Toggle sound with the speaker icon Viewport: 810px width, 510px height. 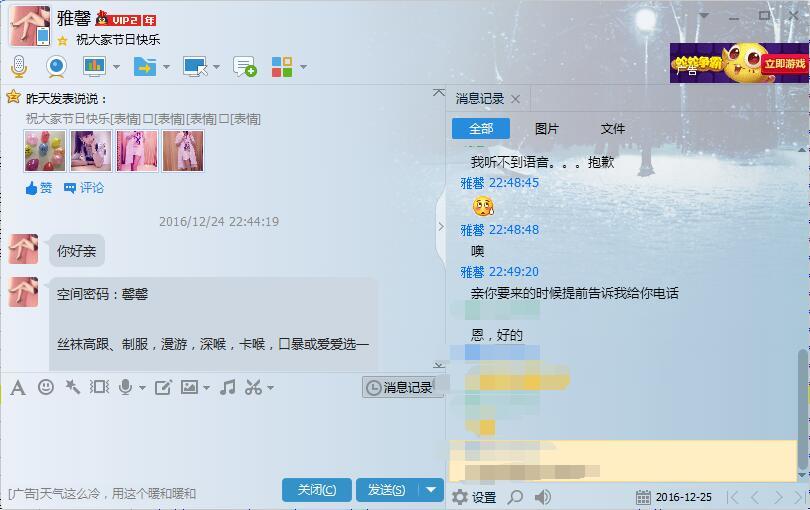coord(542,497)
